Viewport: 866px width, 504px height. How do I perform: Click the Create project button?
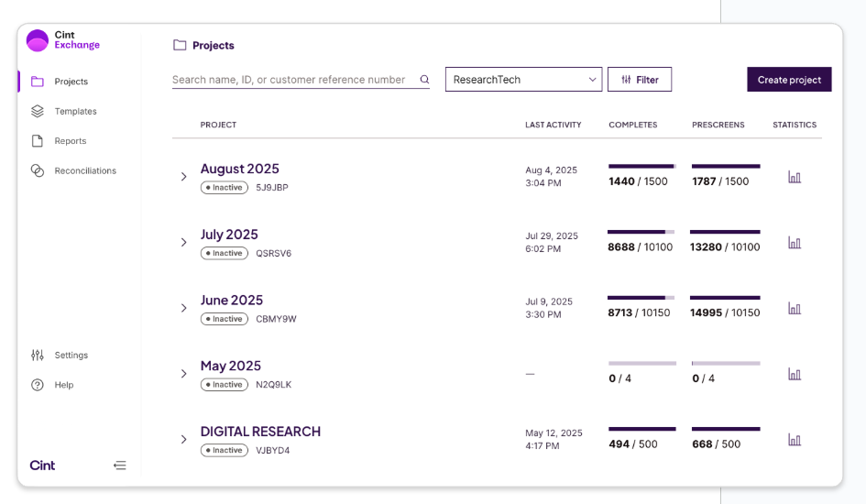pos(788,80)
